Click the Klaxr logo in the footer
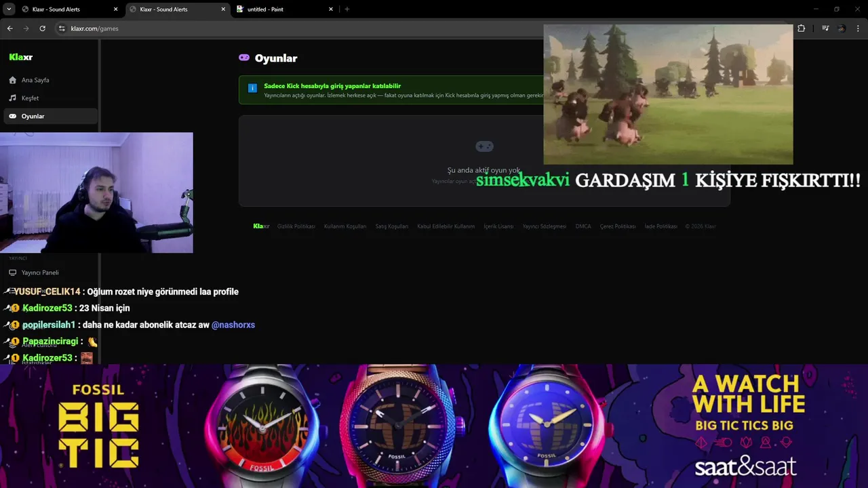 point(261,226)
